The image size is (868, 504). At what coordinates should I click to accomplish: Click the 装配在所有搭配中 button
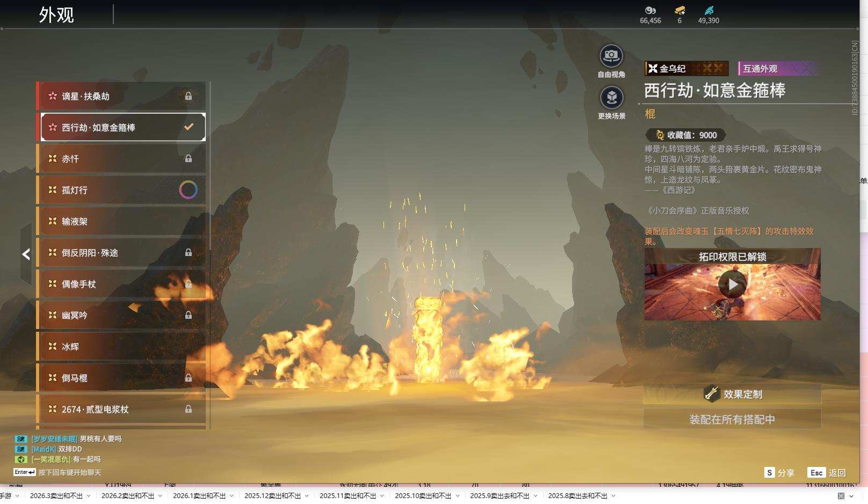pyautogui.click(x=732, y=419)
